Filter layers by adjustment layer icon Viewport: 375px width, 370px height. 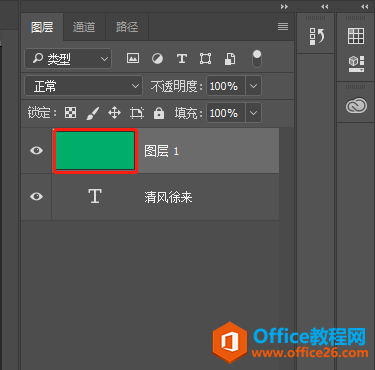157,59
